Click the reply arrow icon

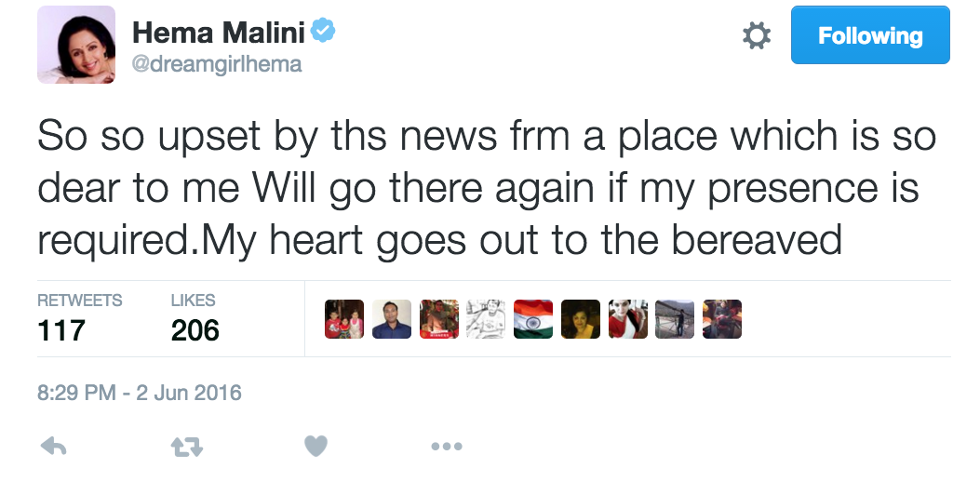point(54,448)
